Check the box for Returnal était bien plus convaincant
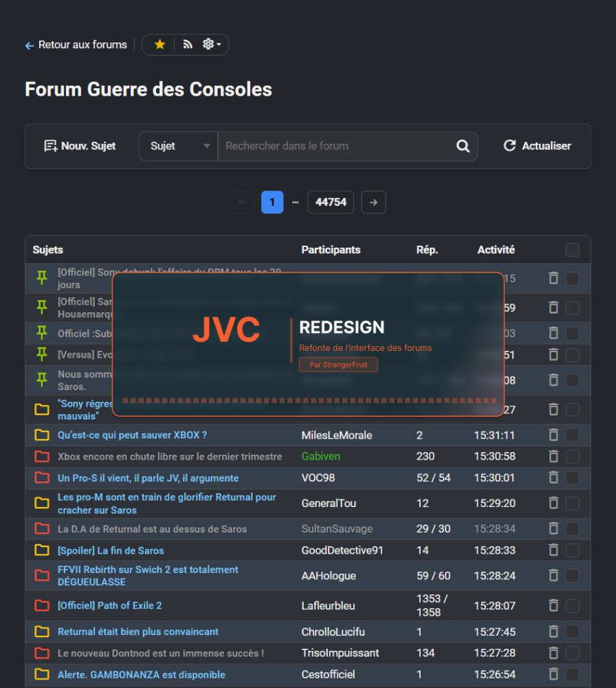This screenshot has height=688, width=616. tap(572, 632)
